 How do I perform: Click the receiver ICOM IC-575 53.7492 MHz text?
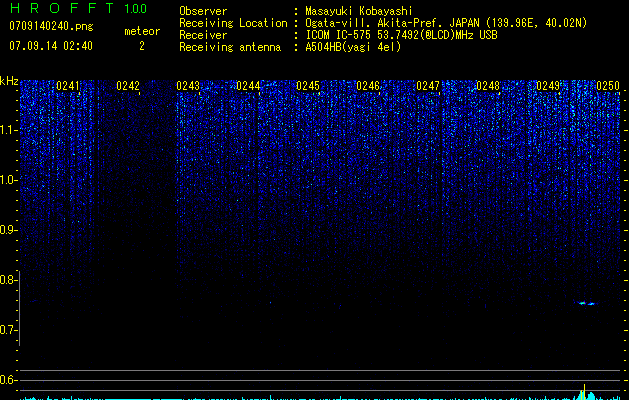tap(401, 35)
